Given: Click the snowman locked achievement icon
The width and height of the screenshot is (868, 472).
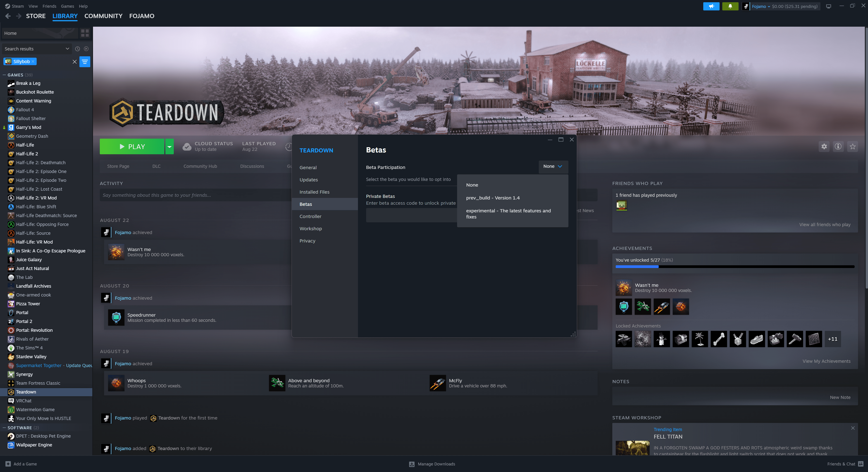Looking at the screenshot, I should pos(662,339).
